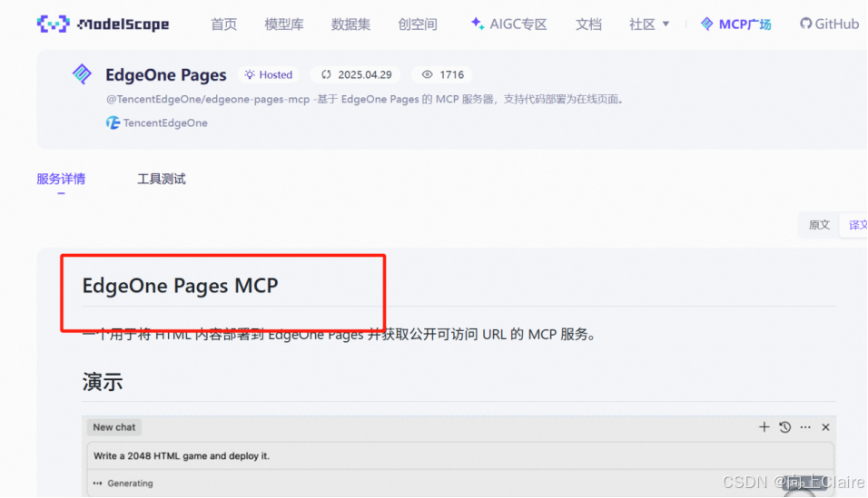
Task: Select the New chat tab in demo
Action: tap(114, 427)
